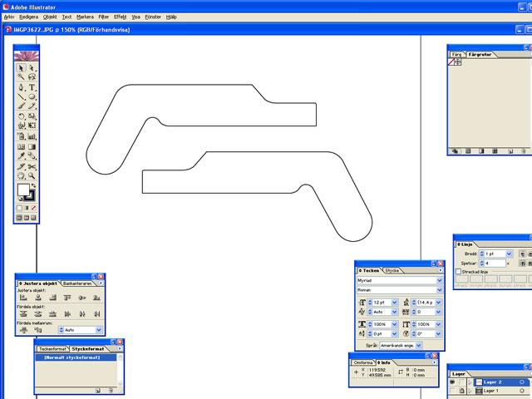
Task: Toggle visibility eye for Lager 2
Action: tap(453, 382)
